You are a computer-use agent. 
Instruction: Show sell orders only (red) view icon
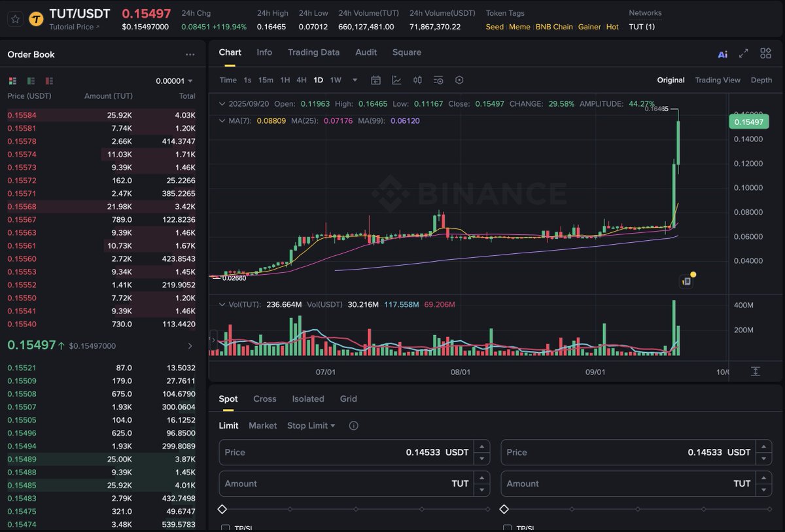coord(49,80)
